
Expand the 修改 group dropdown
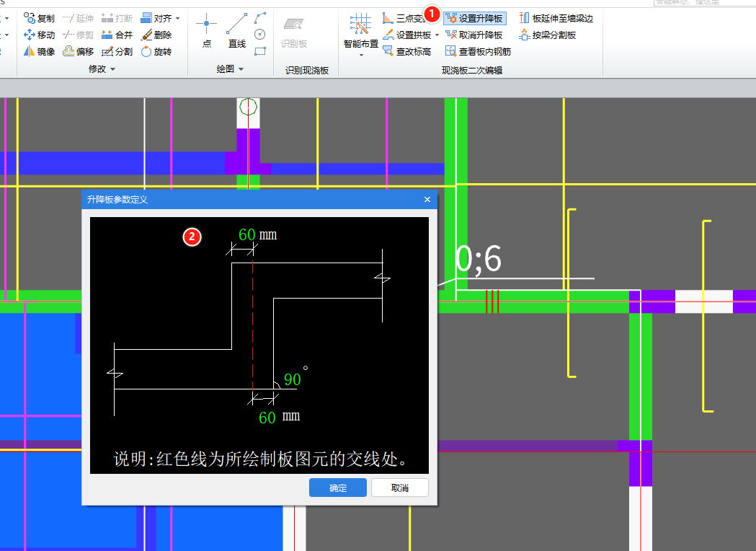(x=113, y=69)
